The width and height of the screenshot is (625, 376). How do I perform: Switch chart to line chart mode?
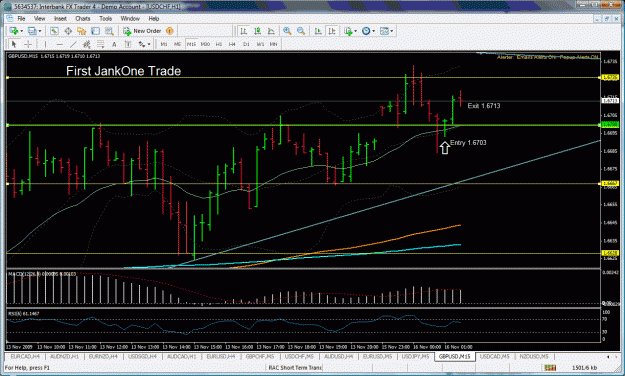click(271, 31)
